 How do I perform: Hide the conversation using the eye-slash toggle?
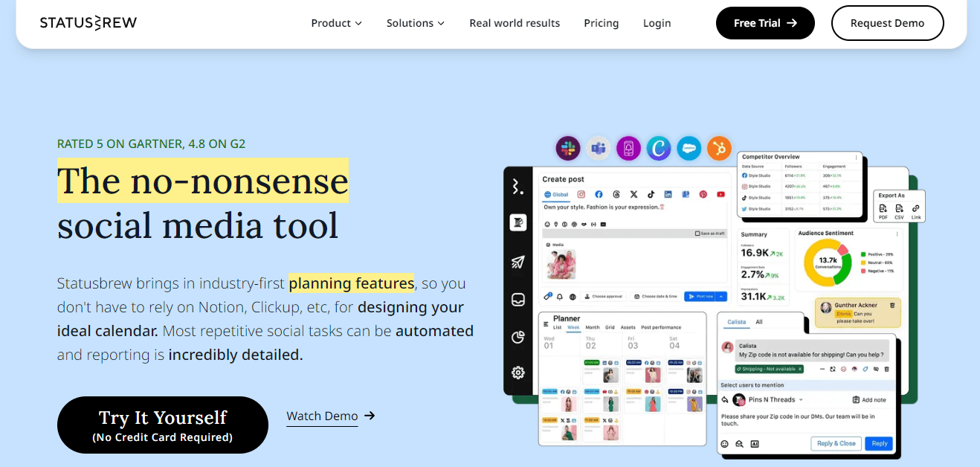tap(877, 369)
